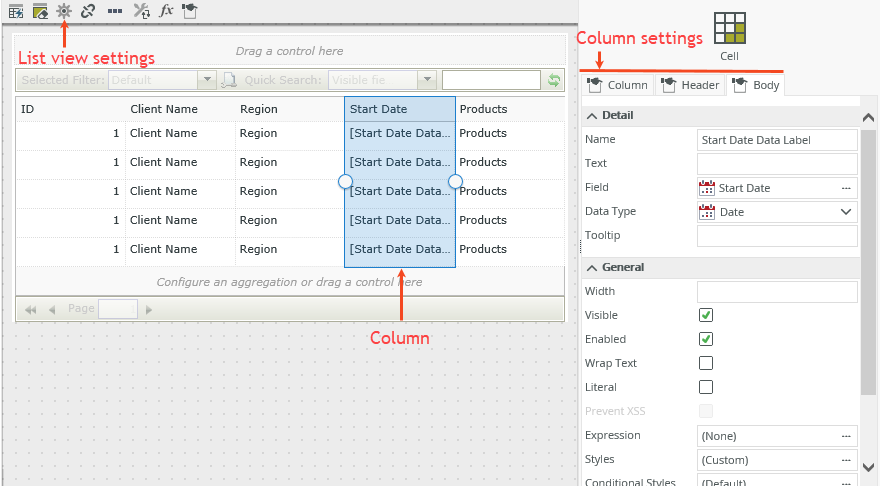Click the ellipsis button in the Field row
Screen dimensions: 880x486
[x=846, y=188]
